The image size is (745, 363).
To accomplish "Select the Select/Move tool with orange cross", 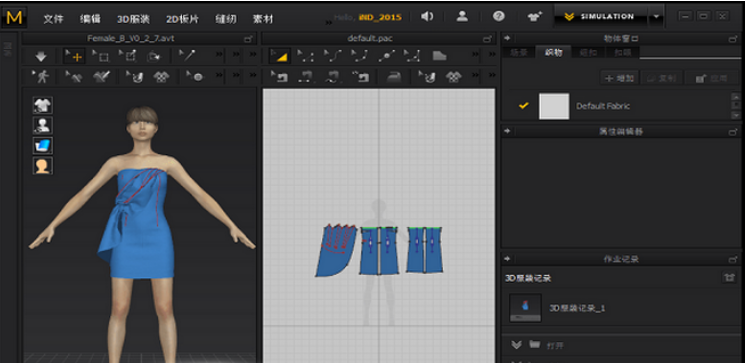I will (x=74, y=57).
